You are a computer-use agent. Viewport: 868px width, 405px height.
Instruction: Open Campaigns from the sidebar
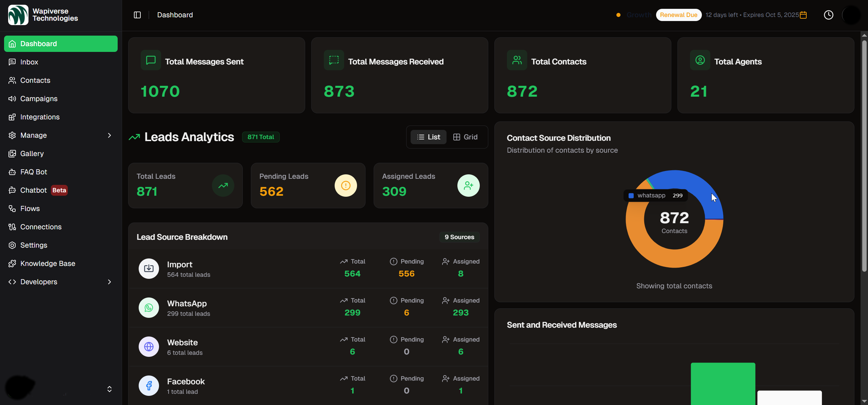pyautogui.click(x=39, y=99)
